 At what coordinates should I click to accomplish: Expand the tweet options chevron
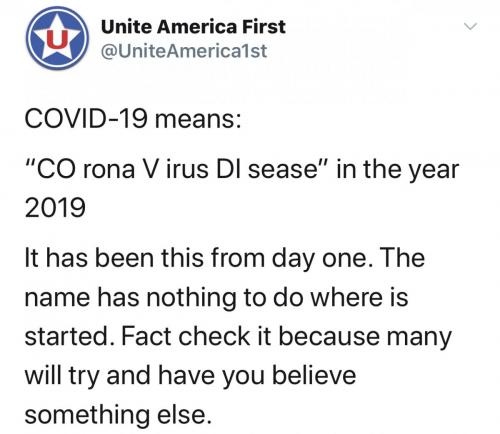coord(471,26)
